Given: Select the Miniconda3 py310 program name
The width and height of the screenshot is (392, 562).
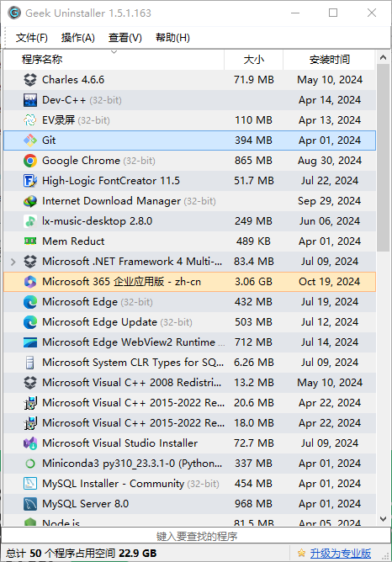Looking at the screenshot, I should pos(132,464).
